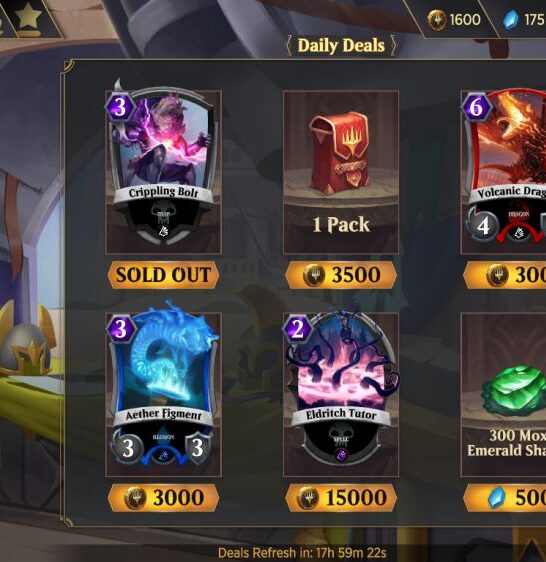
Task: Buy 1 Pack for 3500 gold
Action: [x=341, y=275]
